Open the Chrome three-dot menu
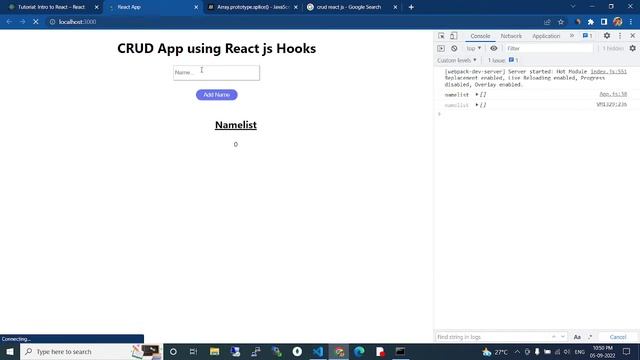Image resolution: width=640 pixels, height=360 pixels. click(631, 22)
